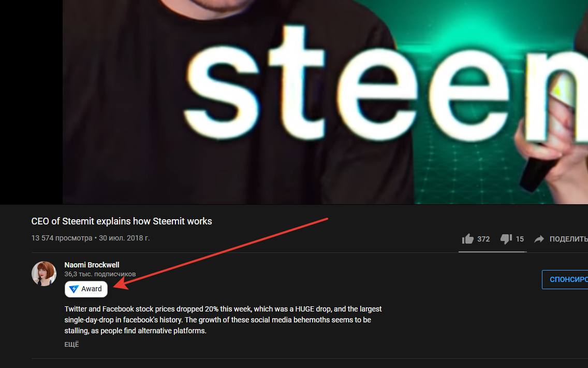Screen dimensions: 588x368
Task: Like the video with thumbs-up icon
Action: (x=467, y=239)
